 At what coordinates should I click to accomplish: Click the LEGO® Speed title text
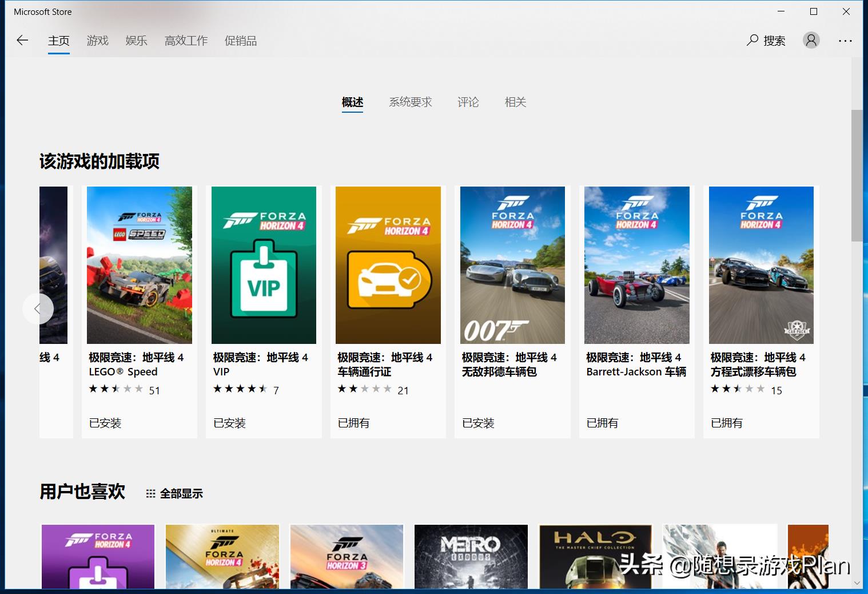click(x=123, y=372)
